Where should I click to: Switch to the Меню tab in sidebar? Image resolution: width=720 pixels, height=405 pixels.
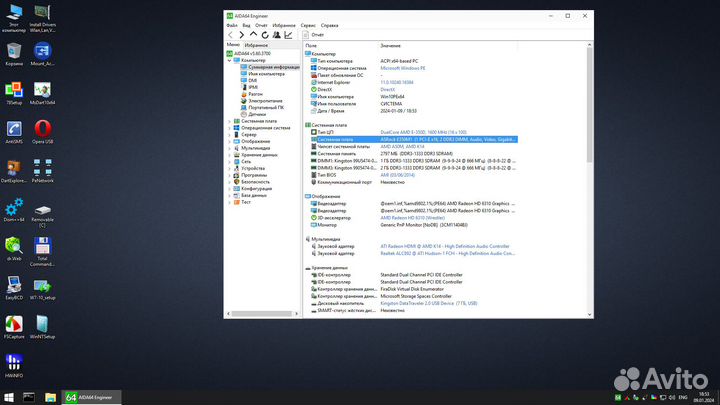[x=233, y=45]
